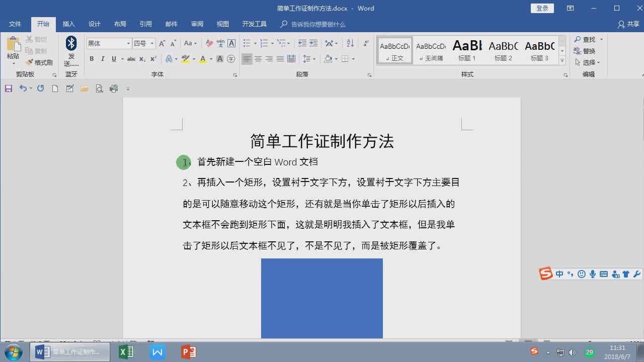Open Excel from the Windows taskbar
This screenshot has width=644, height=362.
(x=126, y=352)
